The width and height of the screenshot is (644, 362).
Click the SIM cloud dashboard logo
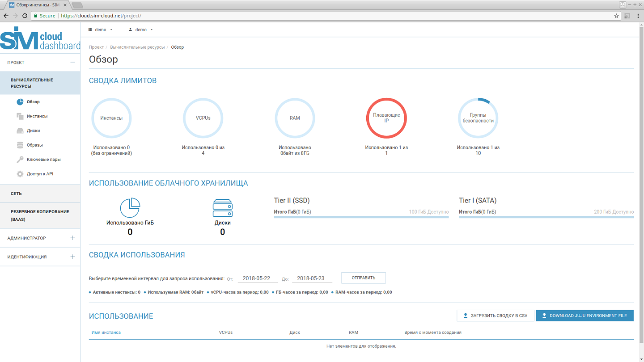(x=40, y=39)
